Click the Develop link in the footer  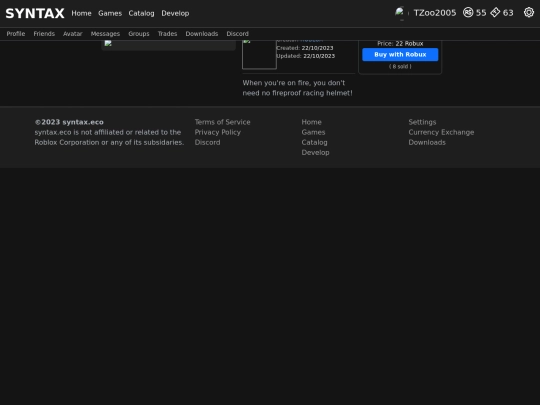click(315, 153)
